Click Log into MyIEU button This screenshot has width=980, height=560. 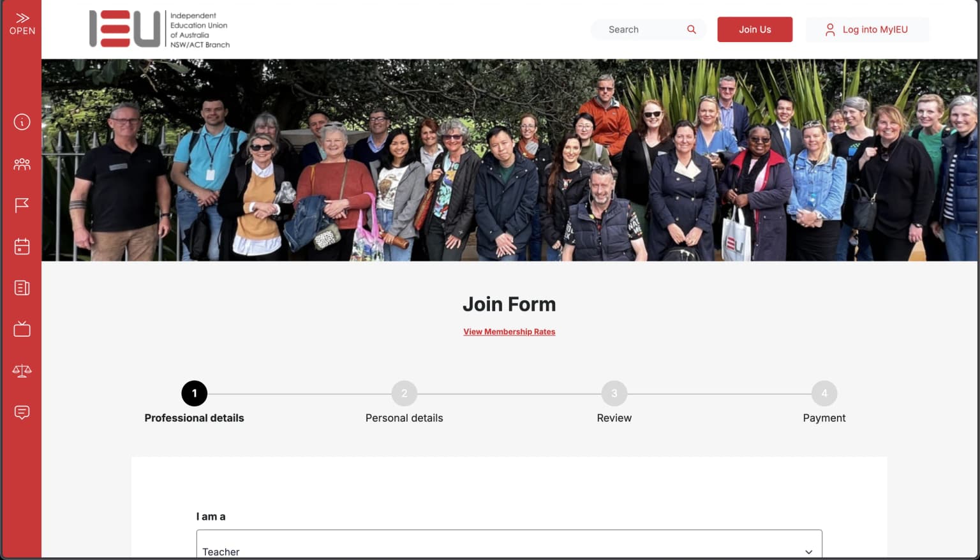867,29
